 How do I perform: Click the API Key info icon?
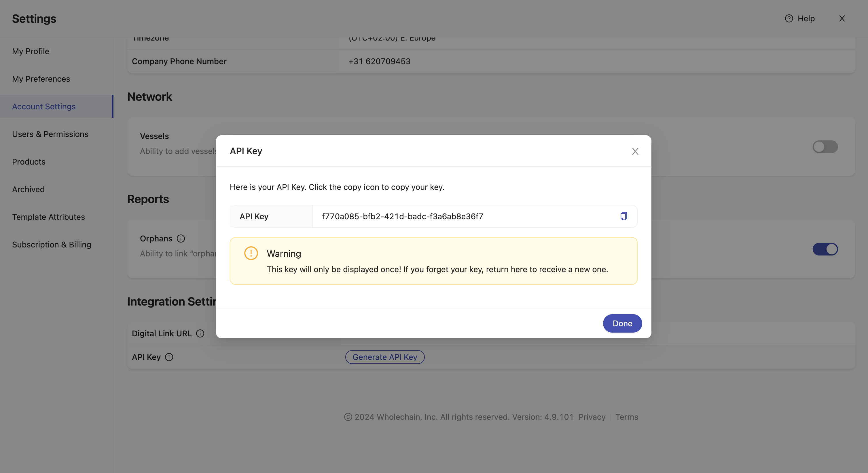(x=169, y=357)
